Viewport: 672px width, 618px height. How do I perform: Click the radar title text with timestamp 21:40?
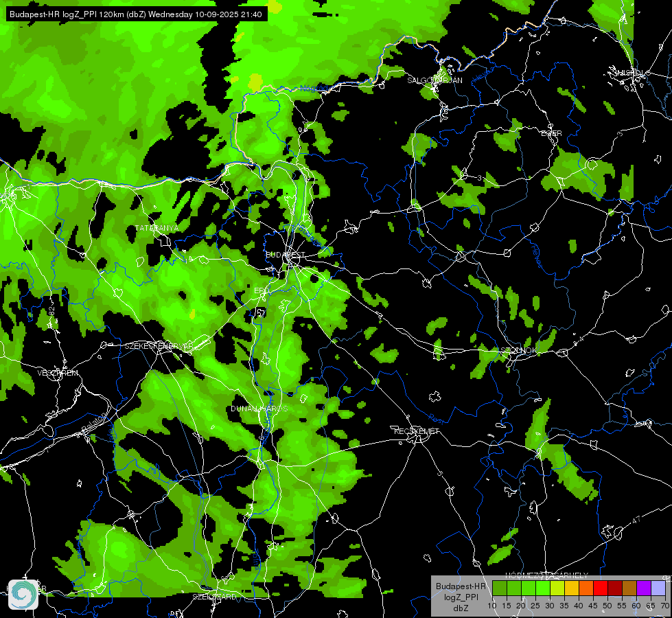tap(136, 14)
